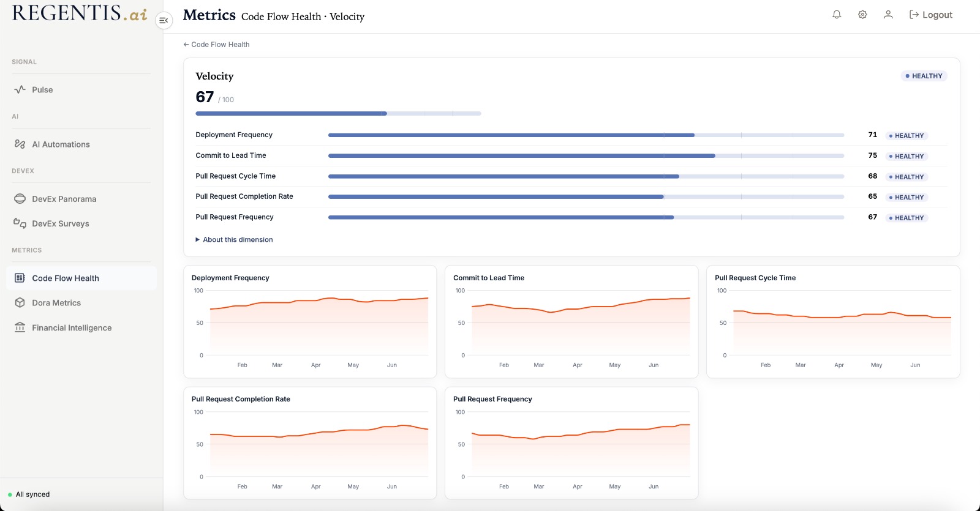The height and width of the screenshot is (511, 980).
Task: Collapse the sidebar with the toggle icon
Action: click(x=164, y=20)
